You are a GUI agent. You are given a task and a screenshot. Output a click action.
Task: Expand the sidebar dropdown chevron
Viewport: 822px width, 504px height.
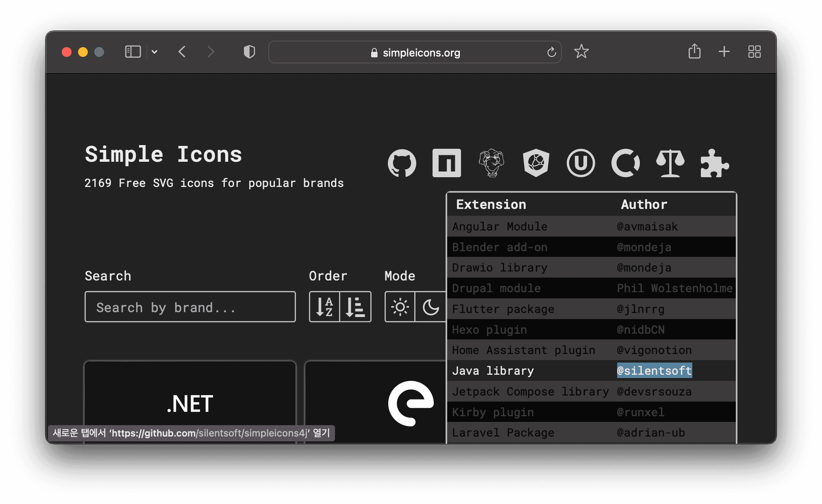[154, 52]
